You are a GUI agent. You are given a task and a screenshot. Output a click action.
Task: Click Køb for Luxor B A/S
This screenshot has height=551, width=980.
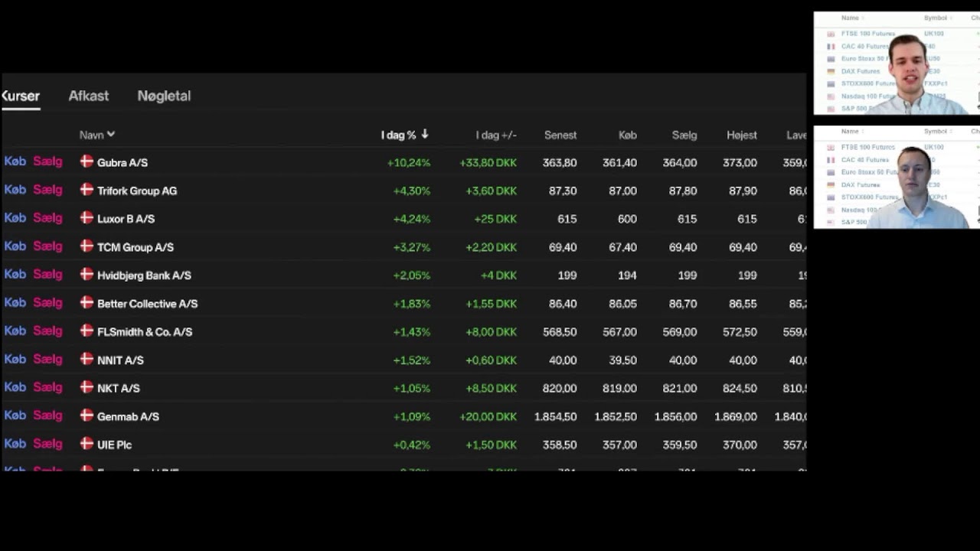15,218
